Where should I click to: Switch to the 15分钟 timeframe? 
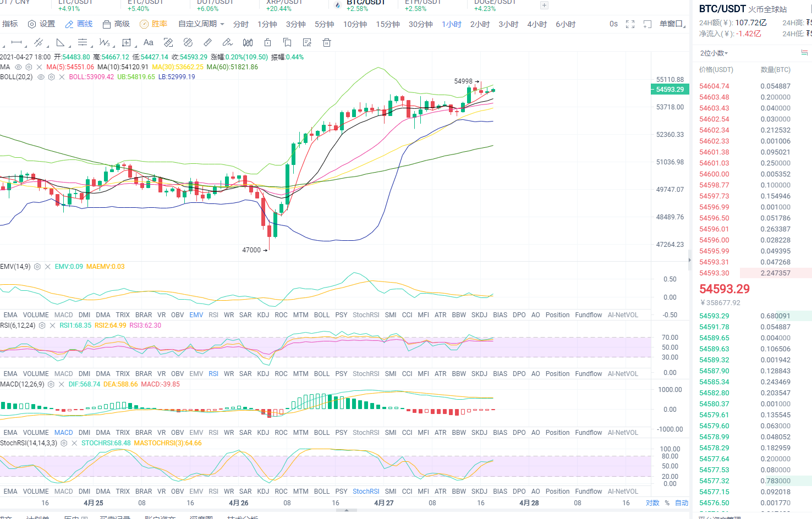388,24
